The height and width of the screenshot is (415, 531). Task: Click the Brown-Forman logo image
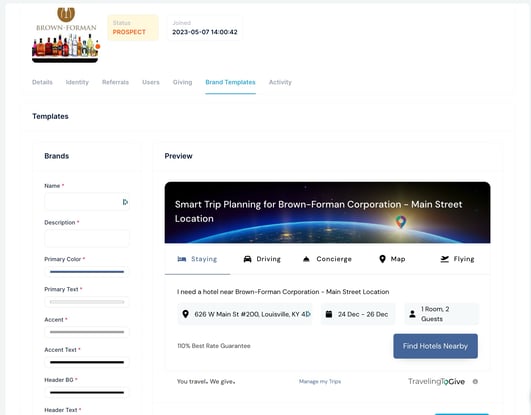66,35
